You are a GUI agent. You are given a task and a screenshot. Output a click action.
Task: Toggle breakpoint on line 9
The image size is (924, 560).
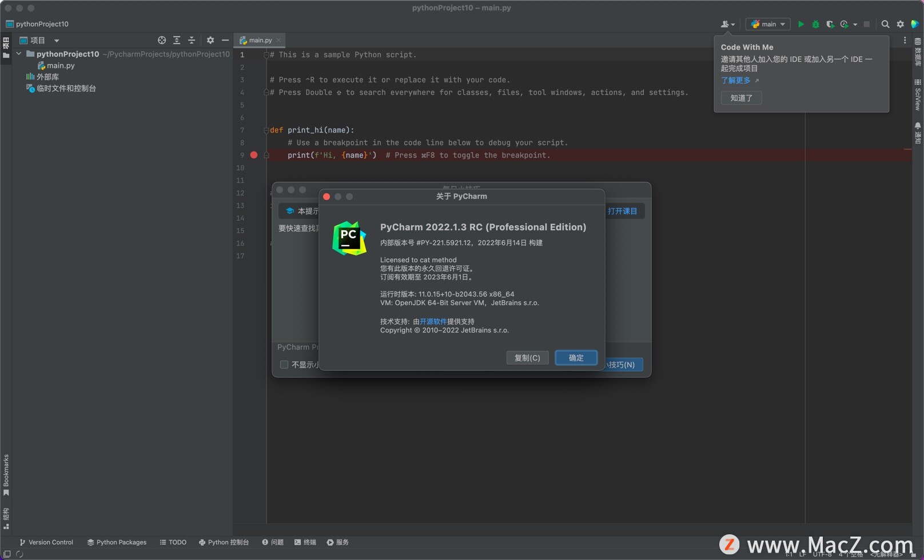[x=254, y=155]
